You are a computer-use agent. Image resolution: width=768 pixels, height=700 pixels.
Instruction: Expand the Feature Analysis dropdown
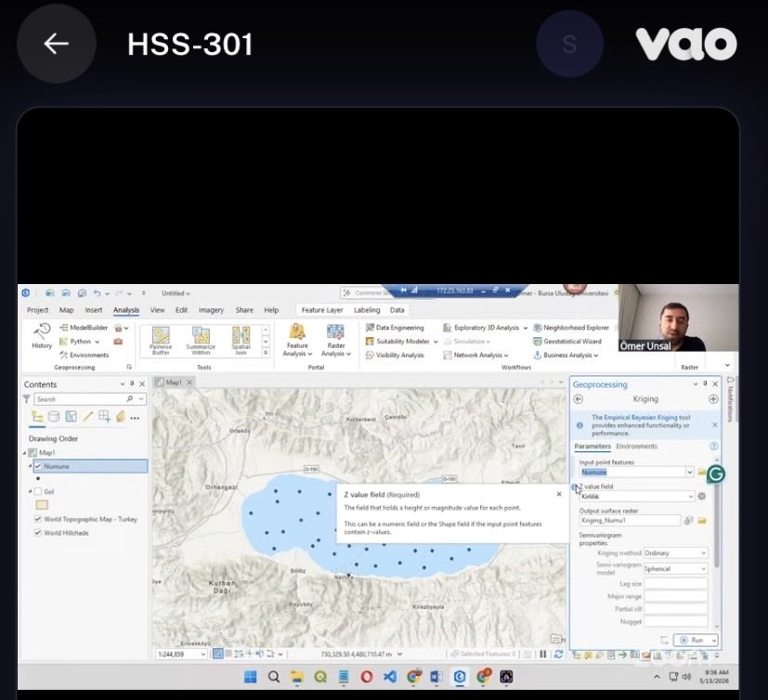[x=310, y=354]
